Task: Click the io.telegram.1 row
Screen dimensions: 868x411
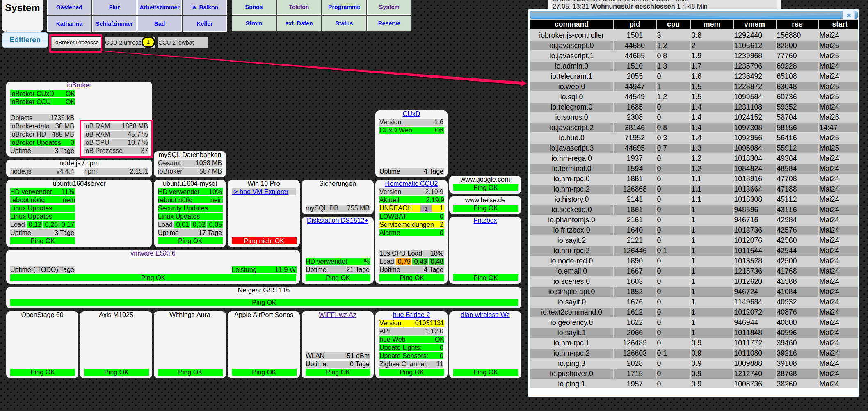Action: coord(694,76)
